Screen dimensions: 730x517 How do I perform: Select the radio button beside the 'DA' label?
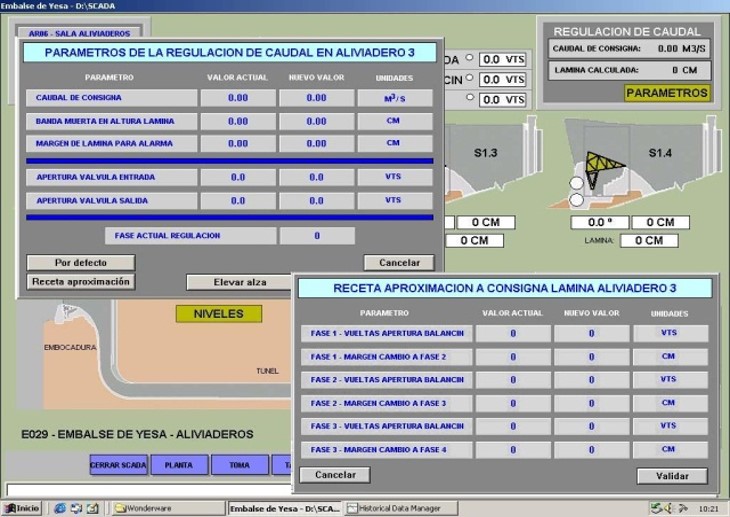click(470, 58)
